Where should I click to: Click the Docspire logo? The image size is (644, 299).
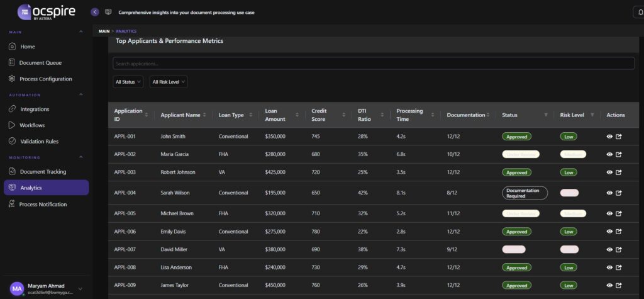tap(47, 12)
